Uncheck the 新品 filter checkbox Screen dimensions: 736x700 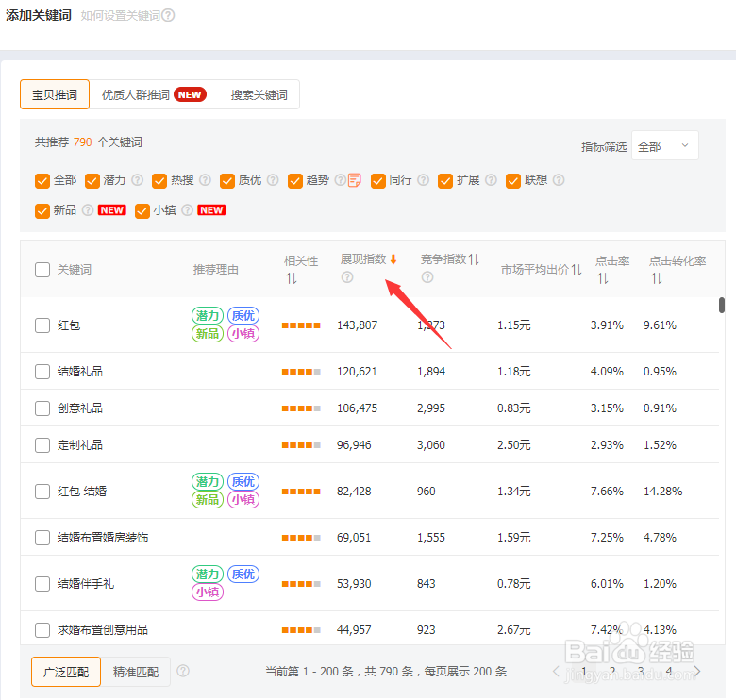[42, 211]
